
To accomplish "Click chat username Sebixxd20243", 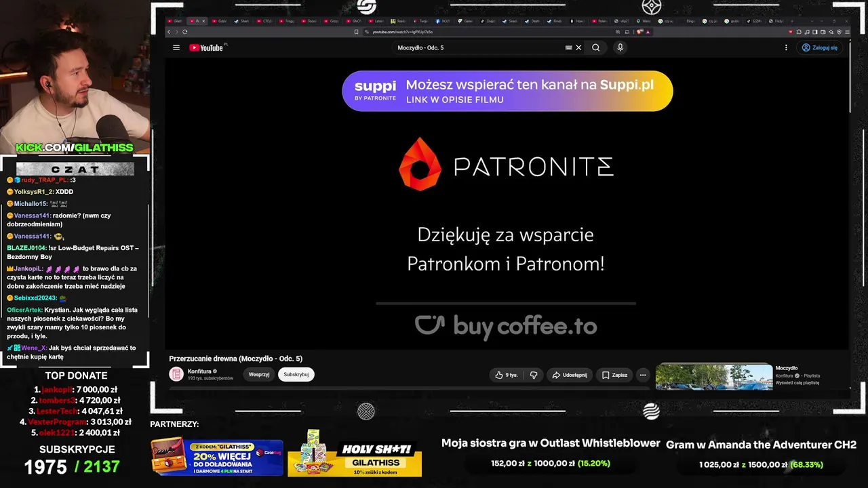I will point(35,298).
